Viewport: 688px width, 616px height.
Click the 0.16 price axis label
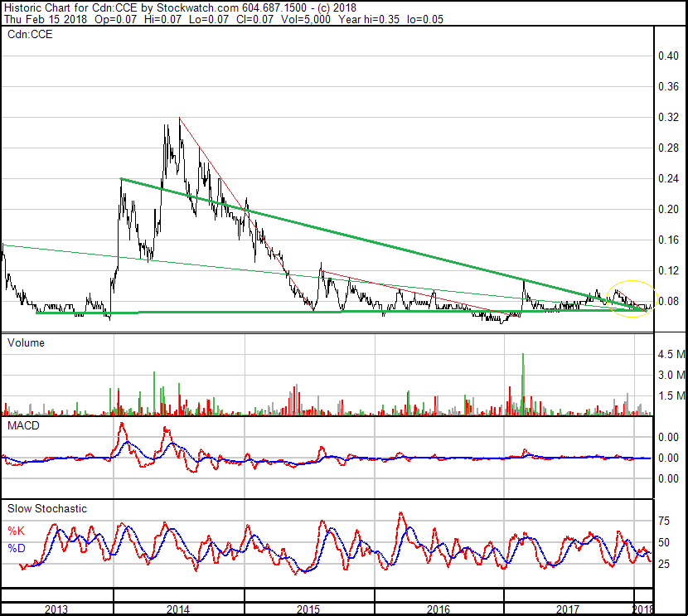click(668, 240)
